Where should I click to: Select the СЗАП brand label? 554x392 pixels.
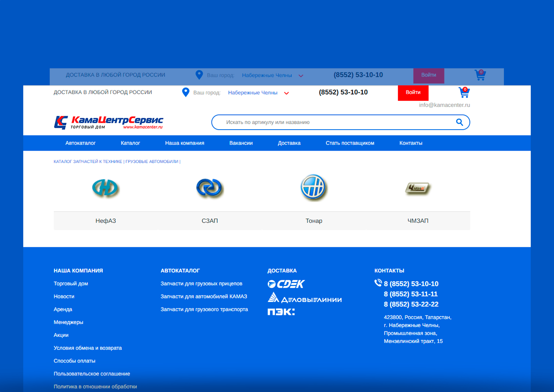pyautogui.click(x=210, y=221)
